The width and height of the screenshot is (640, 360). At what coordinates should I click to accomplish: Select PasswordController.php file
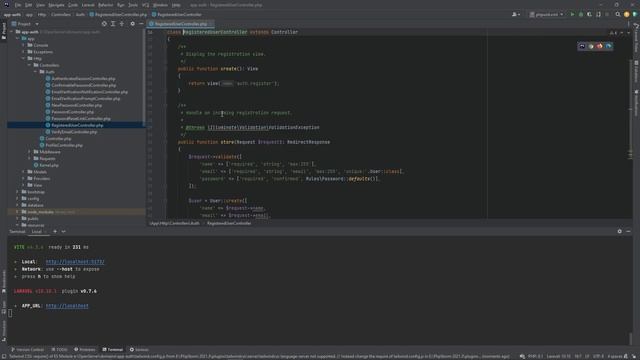tap(70, 112)
